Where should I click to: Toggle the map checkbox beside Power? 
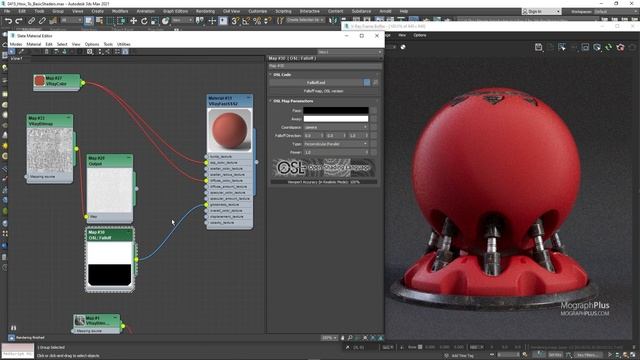tap(373, 152)
